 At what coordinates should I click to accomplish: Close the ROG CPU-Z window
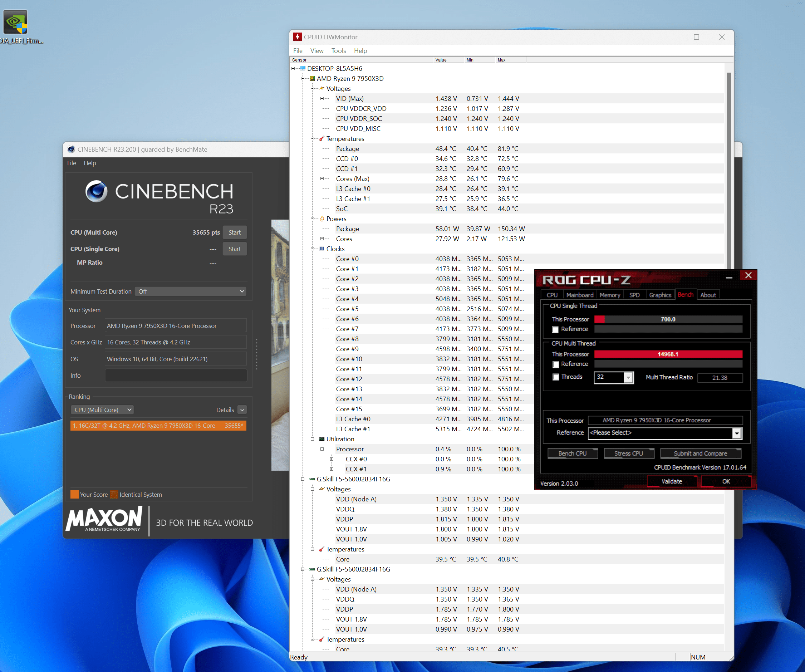pos(748,275)
